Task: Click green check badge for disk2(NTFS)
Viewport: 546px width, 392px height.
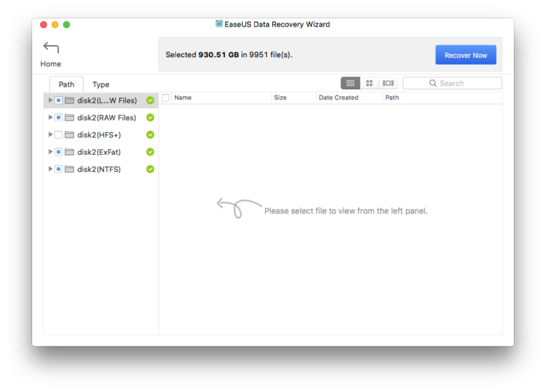Action: click(150, 169)
